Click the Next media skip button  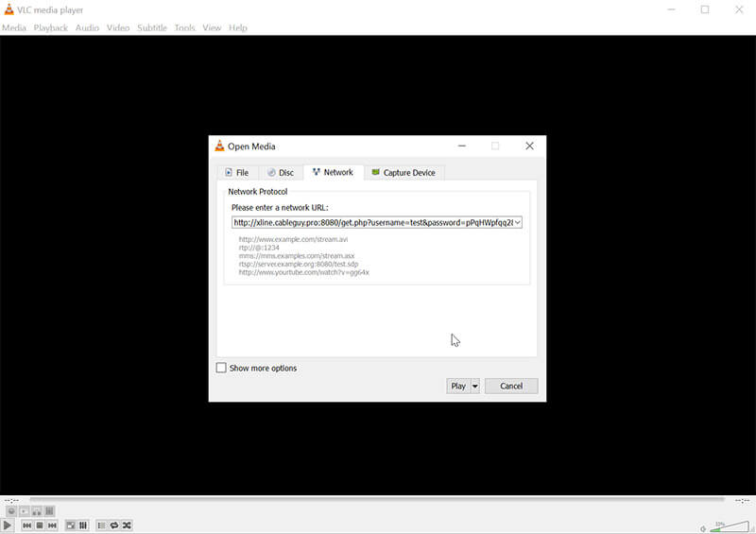(x=52, y=525)
